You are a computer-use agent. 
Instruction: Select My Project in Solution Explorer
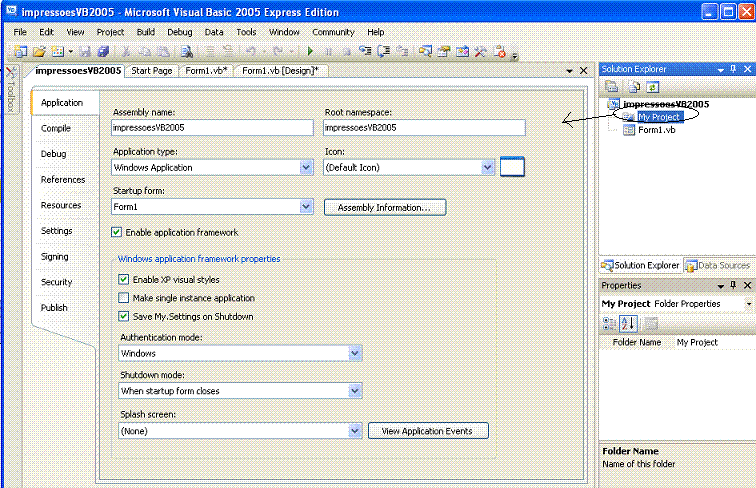[x=659, y=117]
